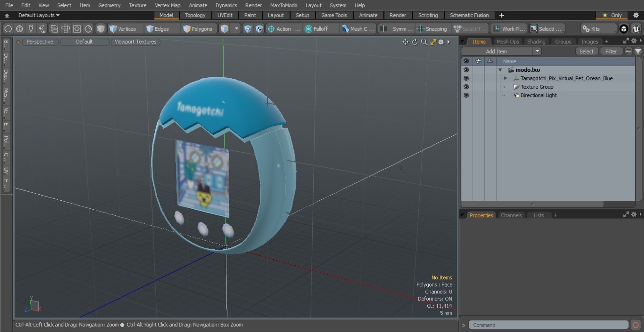Open the Action Center menu
Viewport: 644px width, 332px height.
point(284,29)
